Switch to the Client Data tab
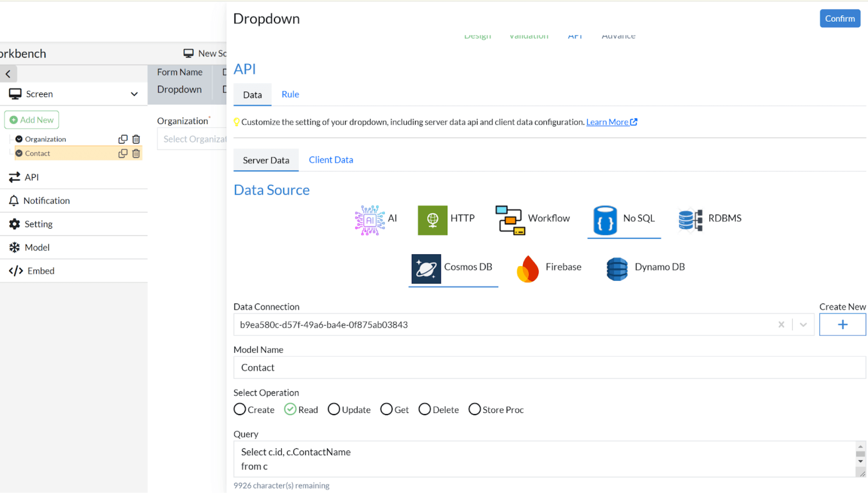The width and height of the screenshot is (868, 493). (x=330, y=160)
